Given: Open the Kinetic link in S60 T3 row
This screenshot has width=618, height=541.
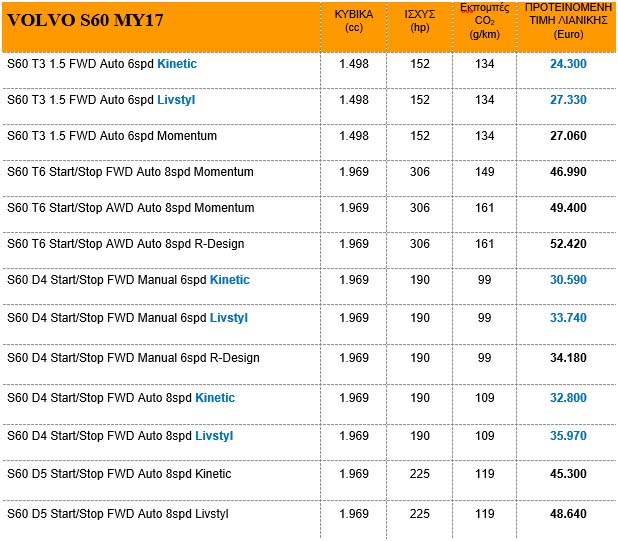Looking at the screenshot, I should [177, 64].
